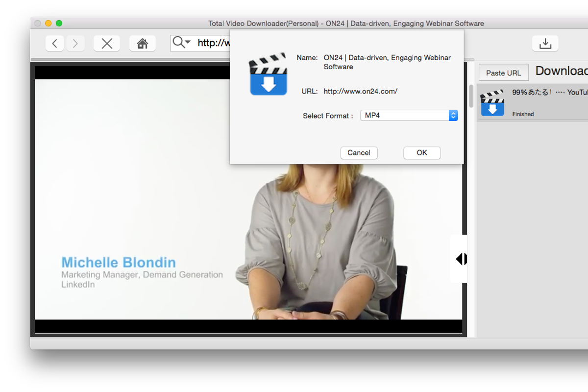
Task: Click the webinar video preview
Action: tap(248, 199)
